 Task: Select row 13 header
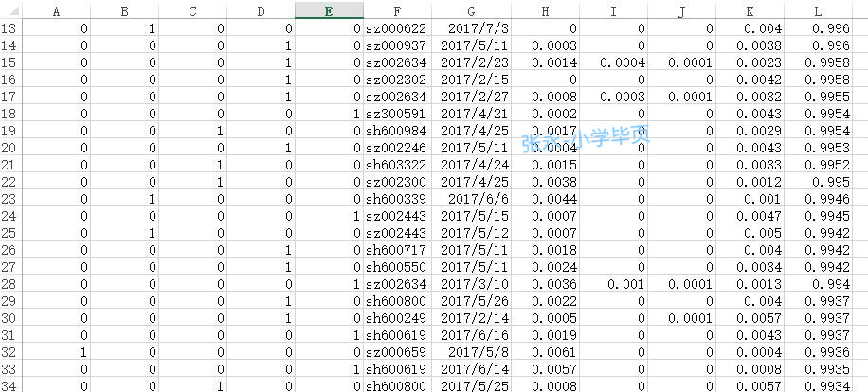coord(10,28)
